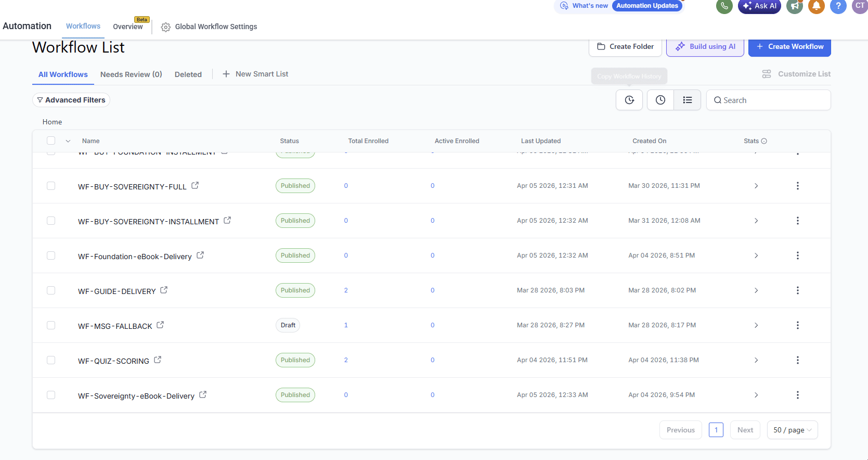The height and width of the screenshot is (460, 868).
Task: Expand stats chevron for WF-GUIDE-DELIVERY
Action: pos(756,290)
